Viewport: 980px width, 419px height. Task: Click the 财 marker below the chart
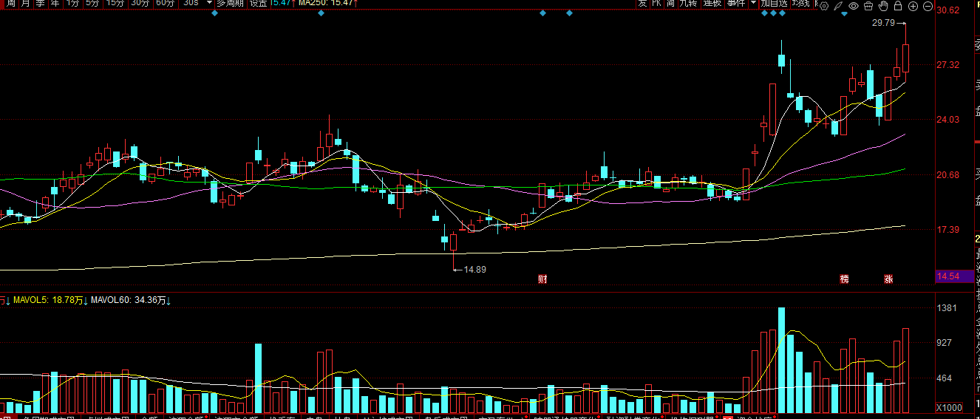pos(542,279)
